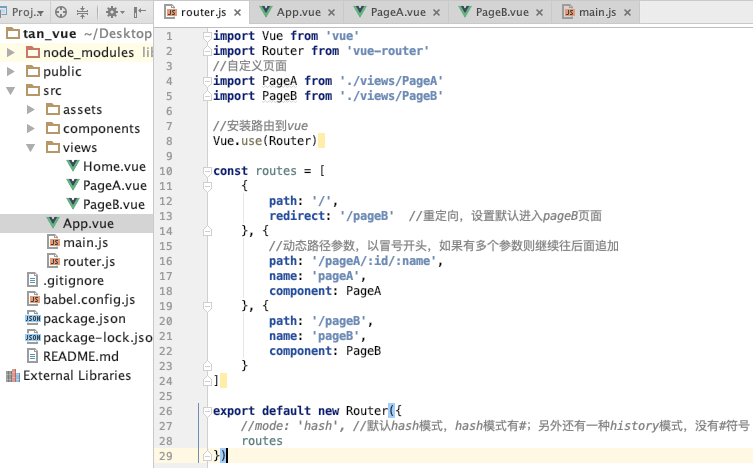The image size is (753, 468).
Task: Click babel.config.js file icon
Action: 34,299
